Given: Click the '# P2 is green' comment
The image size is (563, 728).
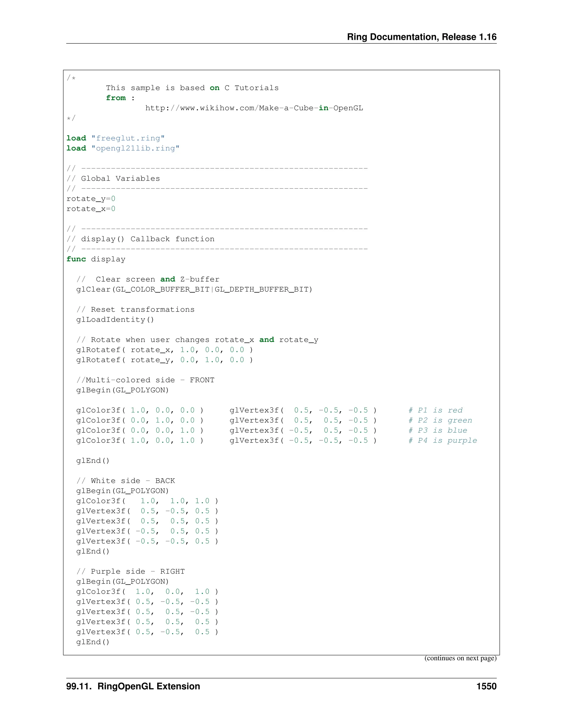Looking at the screenshot, I should pyautogui.click(x=440, y=420).
